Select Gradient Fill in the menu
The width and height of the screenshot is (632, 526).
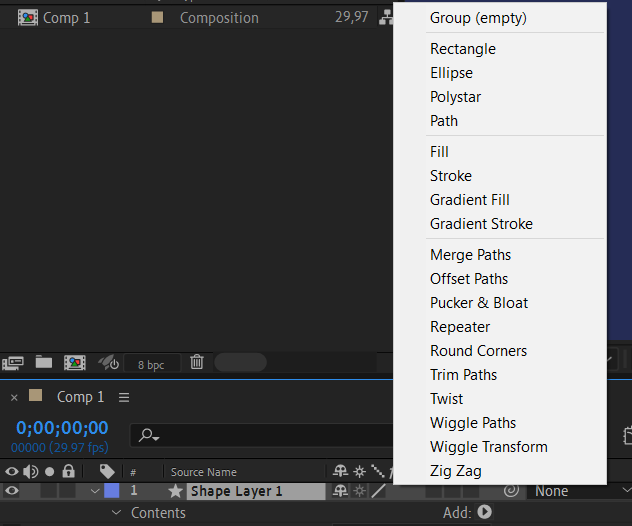coord(469,200)
